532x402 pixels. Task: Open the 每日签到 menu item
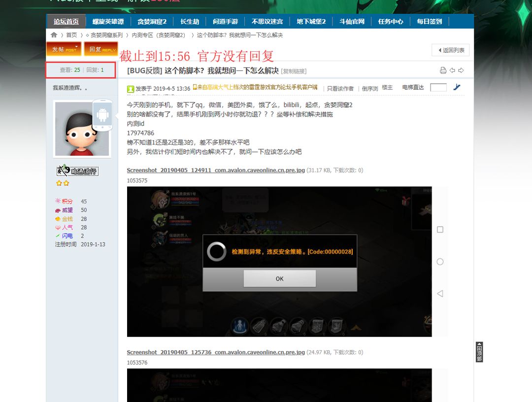click(430, 21)
